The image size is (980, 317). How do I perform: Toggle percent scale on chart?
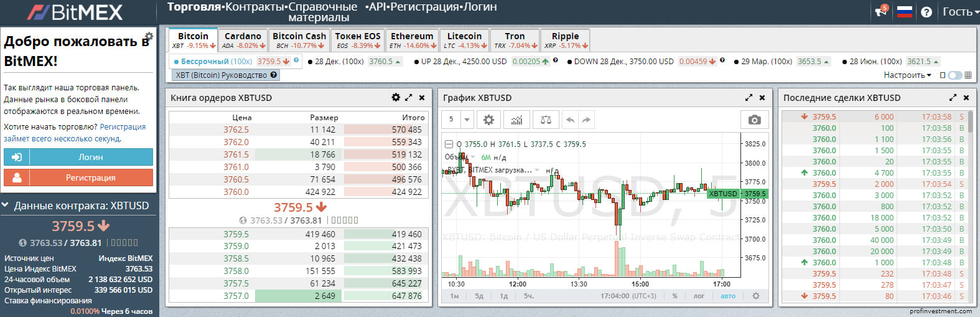(x=674, y=296)
